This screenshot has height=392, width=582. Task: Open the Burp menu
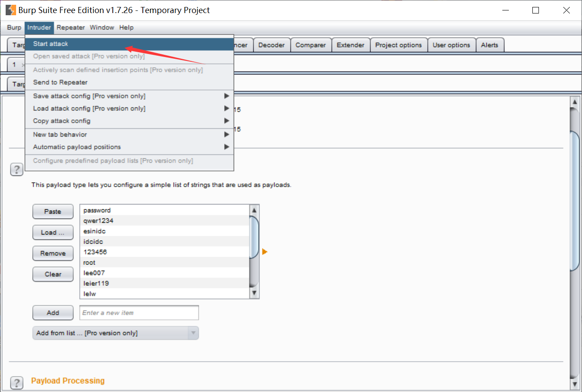[x=14, y=27]
